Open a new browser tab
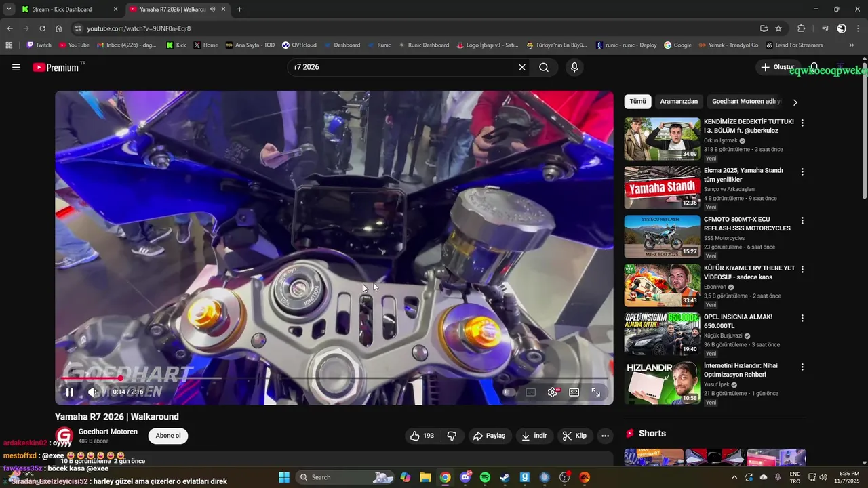The image size is (868, 488). pos(239,9)
